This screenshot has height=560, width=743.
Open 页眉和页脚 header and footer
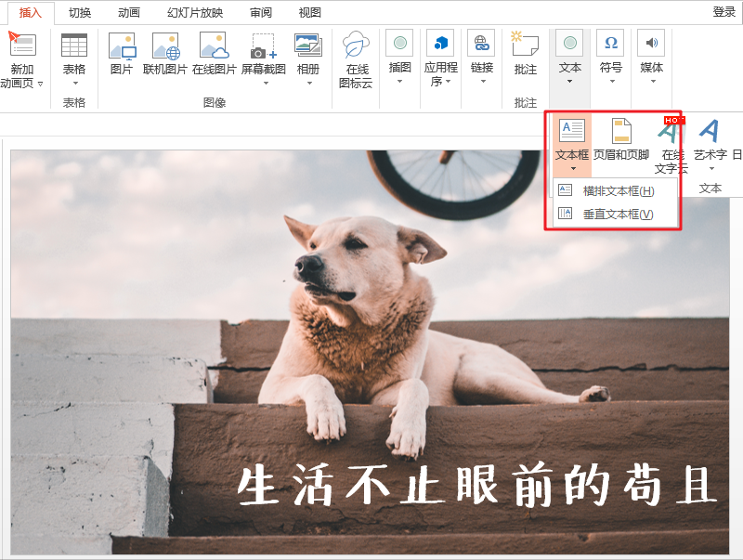coord(621,131)
